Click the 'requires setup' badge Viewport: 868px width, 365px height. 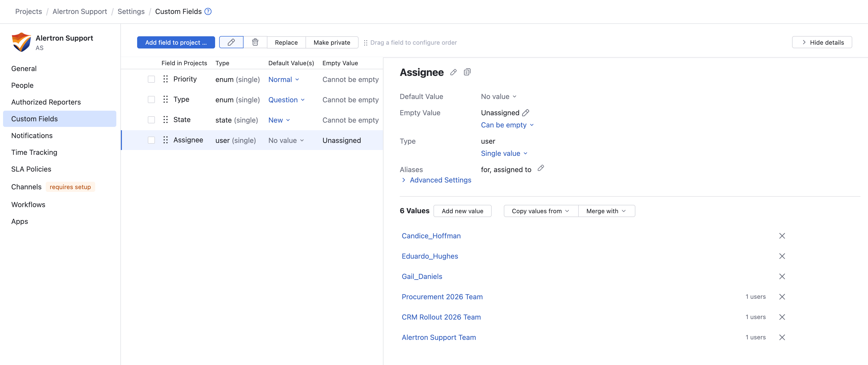click(x=70, y=187)
